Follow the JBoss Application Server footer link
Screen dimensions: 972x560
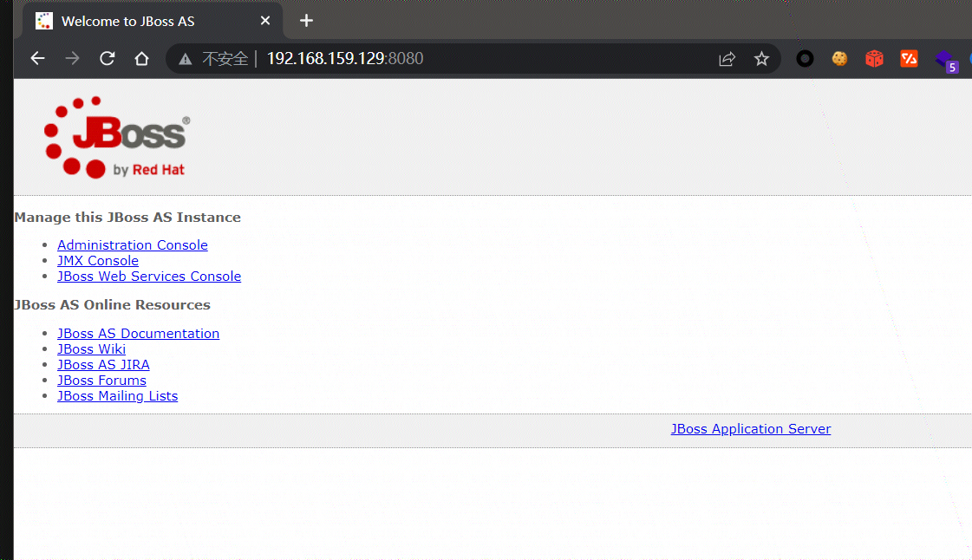tap(751, 429)
